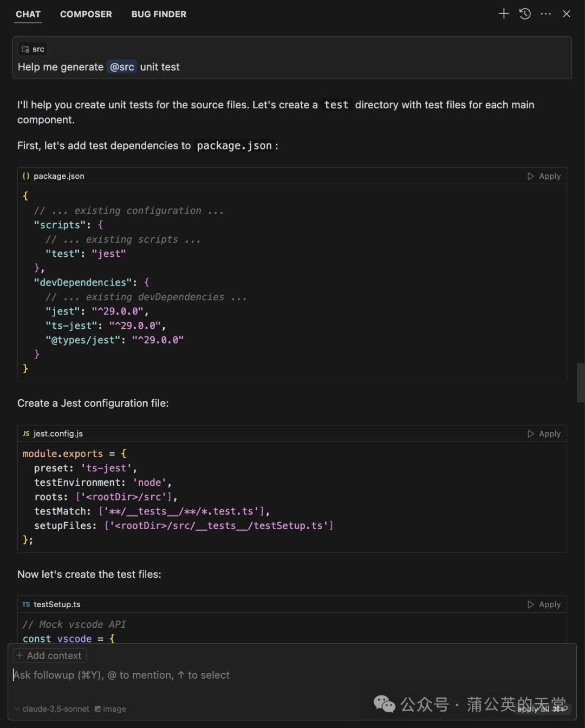Click the testSetup.ts TS file icon
This screenshot has height=728, width=585.
(x=26, y=604)
